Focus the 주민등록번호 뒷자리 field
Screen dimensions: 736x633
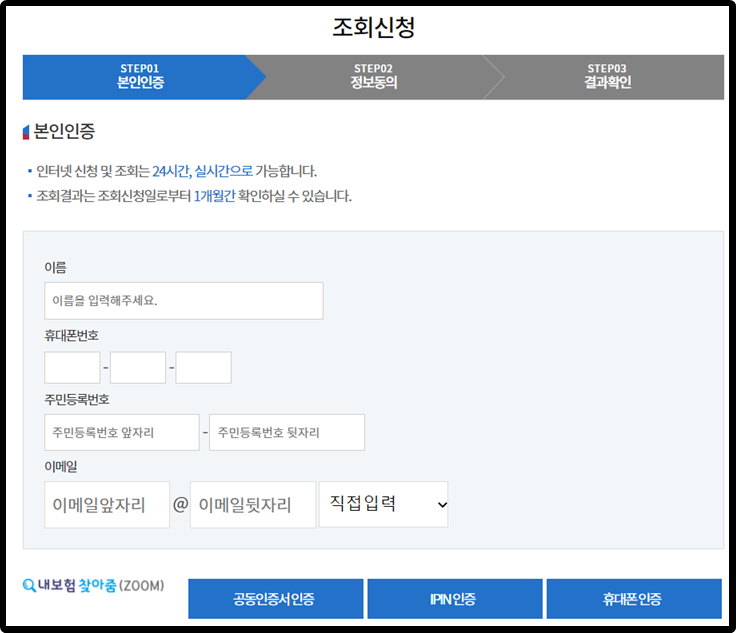287,432
